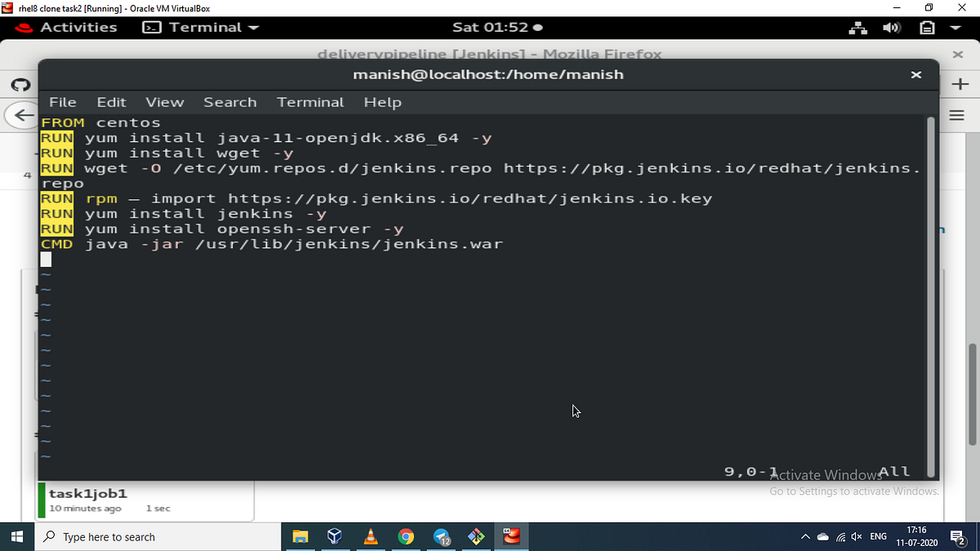Expand hidden icons in the system tray
Screen dimensions: 980x551
805,536
